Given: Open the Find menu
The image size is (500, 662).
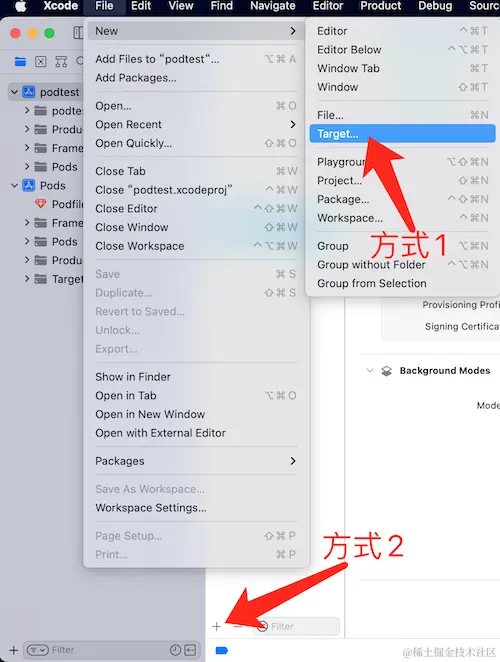Looking at the screenshot, I should tap(222, 6).
